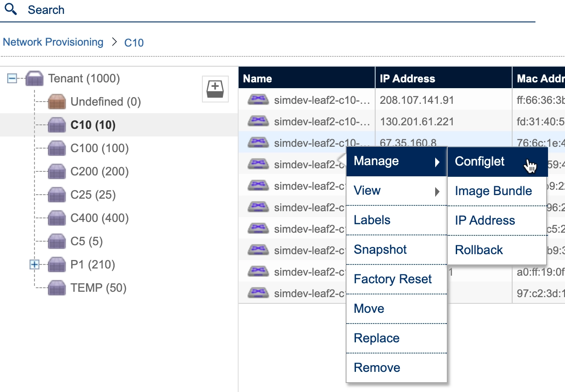Screen dimensions: 565x392
Task: Choose Factory Reset from context menu
Action: coord(392,279)
